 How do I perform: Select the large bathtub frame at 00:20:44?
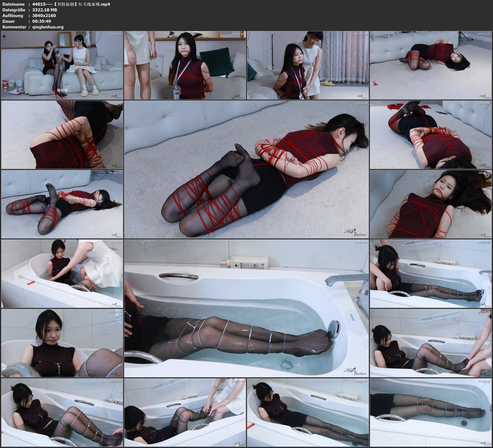[246, 308]
